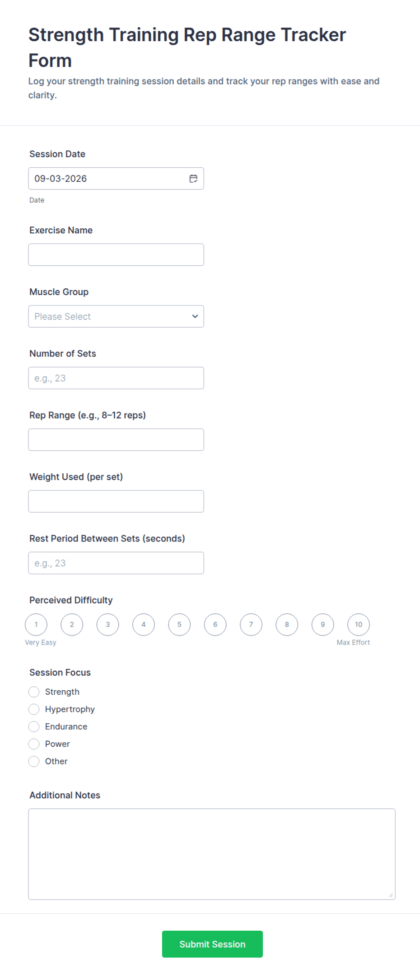Image resolution: width=420 pixels, height=980 pixels.
Task: Click the Rep Range input field
Action: pos(116,440)
